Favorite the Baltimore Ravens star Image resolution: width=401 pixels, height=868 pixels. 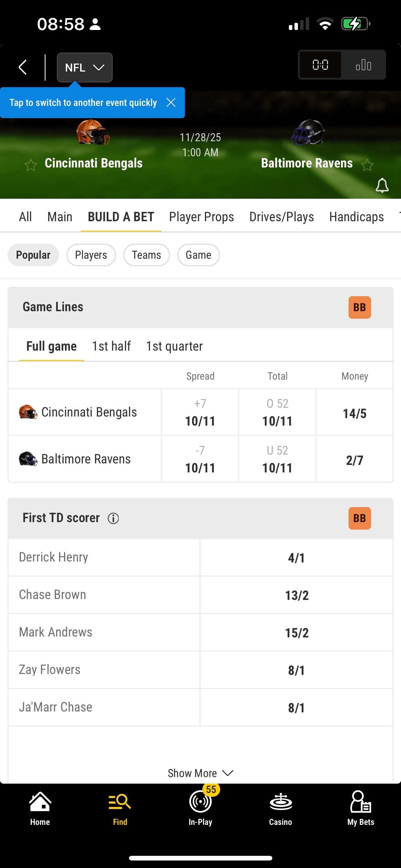(x=367, y=165)
